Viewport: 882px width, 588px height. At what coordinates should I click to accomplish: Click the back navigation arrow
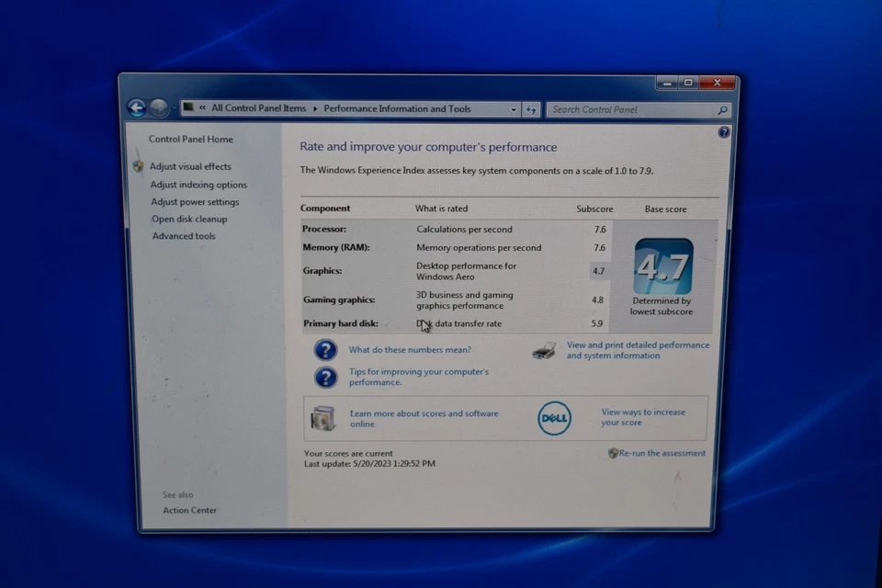(137, 107)
